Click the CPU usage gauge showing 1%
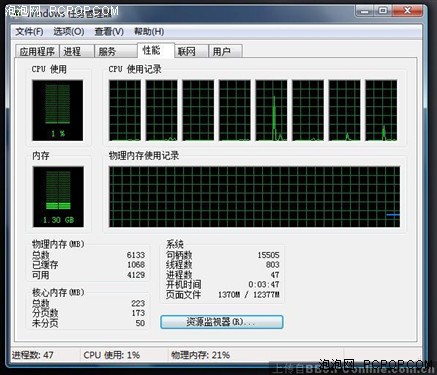The image size is (437, 375). [58, 110]
